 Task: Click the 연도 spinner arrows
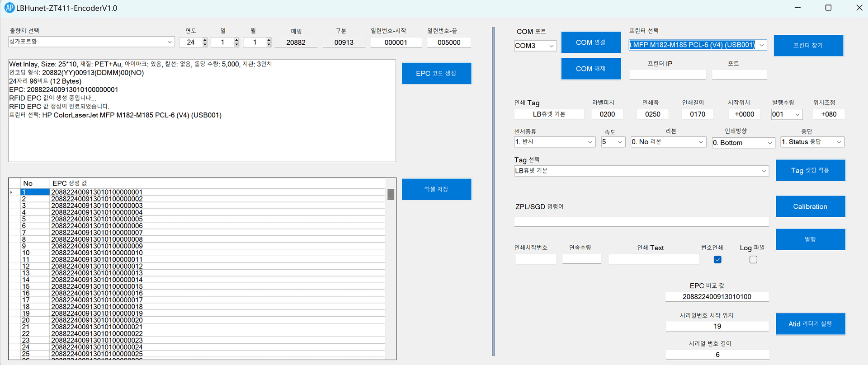coord(205,42)
